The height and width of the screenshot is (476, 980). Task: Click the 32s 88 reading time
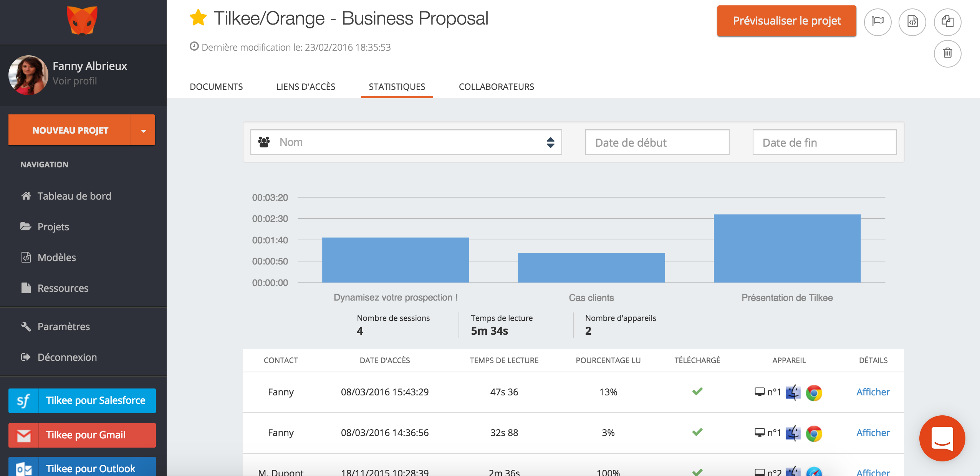[504, 433]
